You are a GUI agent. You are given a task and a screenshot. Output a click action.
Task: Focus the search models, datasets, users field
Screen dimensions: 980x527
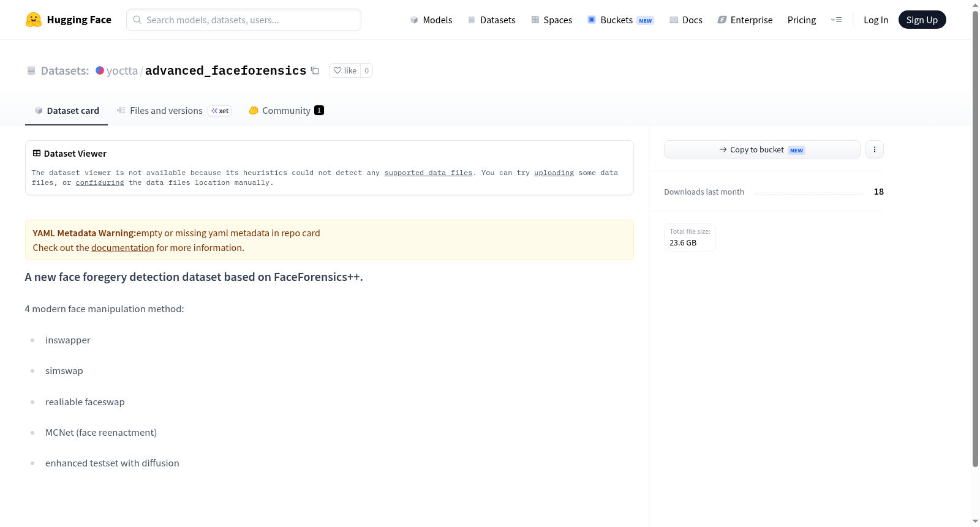tap(244, 20)
